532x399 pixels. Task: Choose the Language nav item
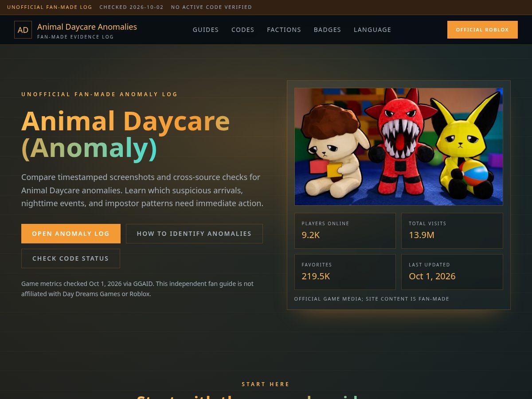click(372, 30)
